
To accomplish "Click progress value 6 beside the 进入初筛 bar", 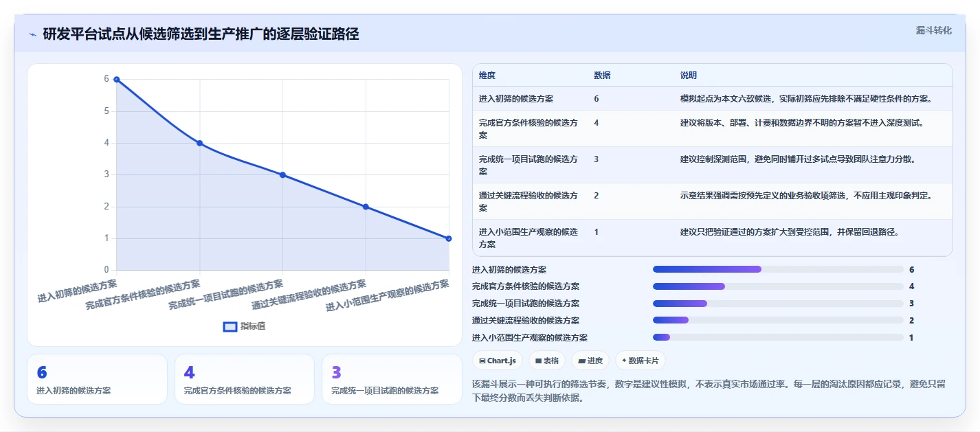I will (911, 269).
